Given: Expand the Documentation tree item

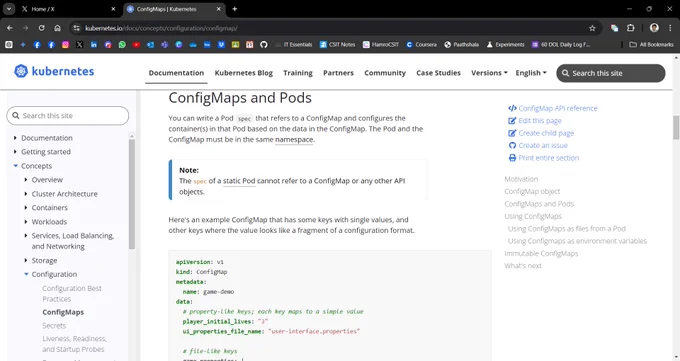Looking at the screenshot, I should 15,138.
